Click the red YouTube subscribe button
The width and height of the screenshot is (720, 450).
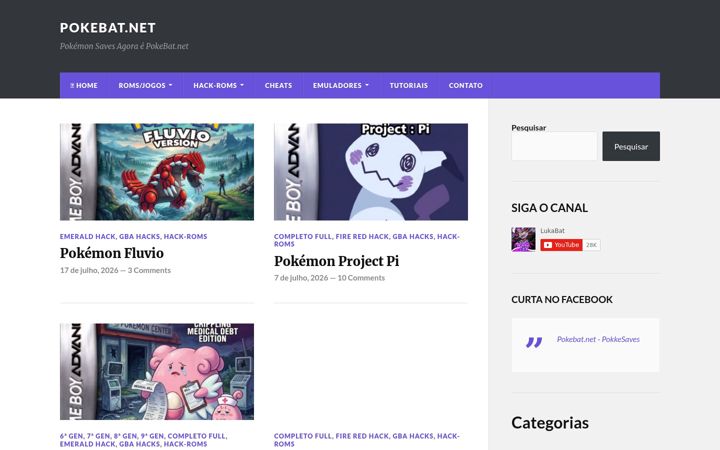tap(561, 245)
